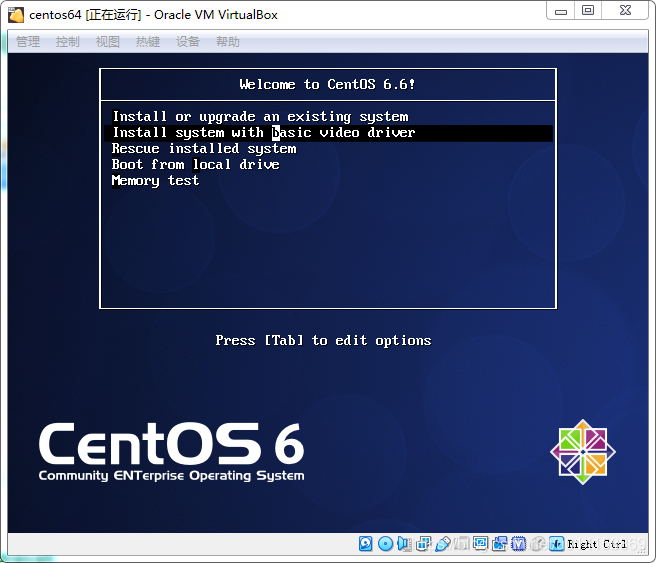Select Install or upgrade an existing system
This screenshot has height=563, width=656.
(328, 117)
